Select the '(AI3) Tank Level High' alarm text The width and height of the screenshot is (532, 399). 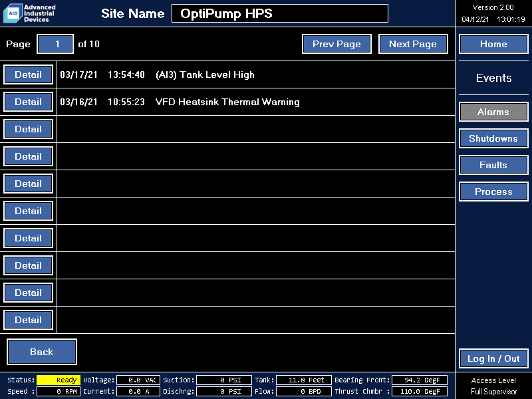205,74
